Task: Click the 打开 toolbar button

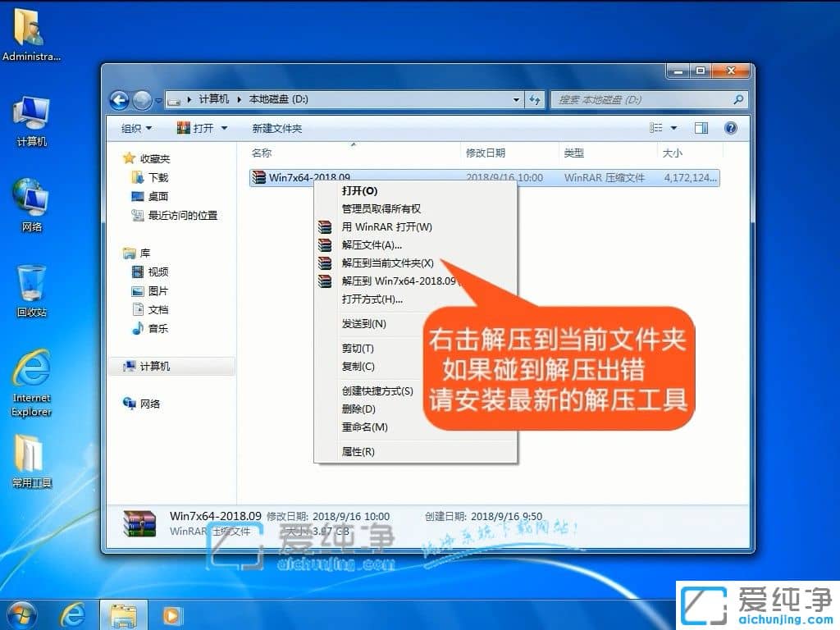Action: tap(200, 128)
